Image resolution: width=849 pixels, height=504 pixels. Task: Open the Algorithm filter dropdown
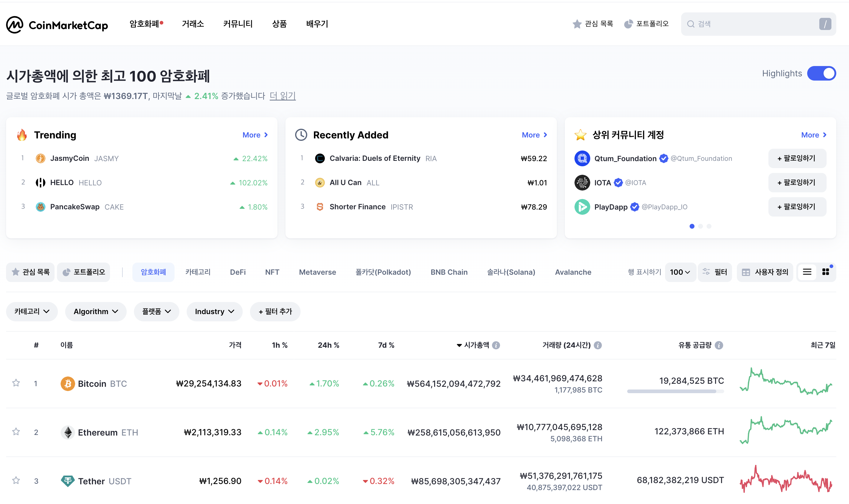(95, 311)
